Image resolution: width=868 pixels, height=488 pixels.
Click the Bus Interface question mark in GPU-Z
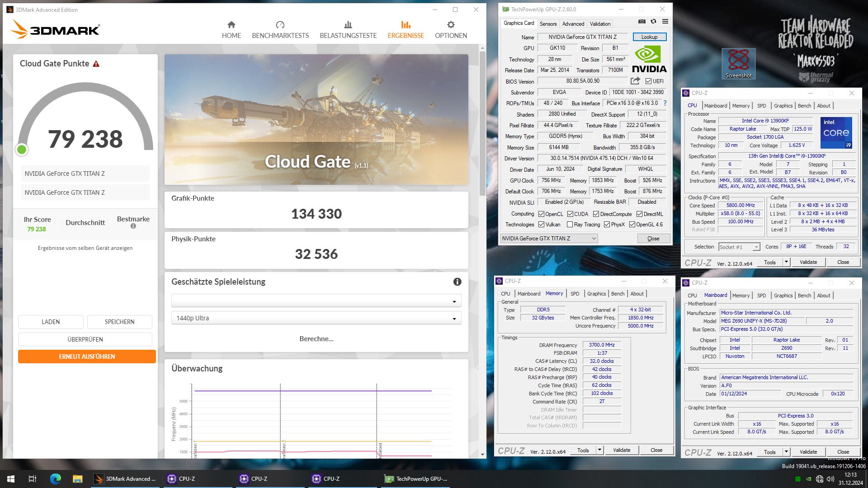[x=665, y=103]
